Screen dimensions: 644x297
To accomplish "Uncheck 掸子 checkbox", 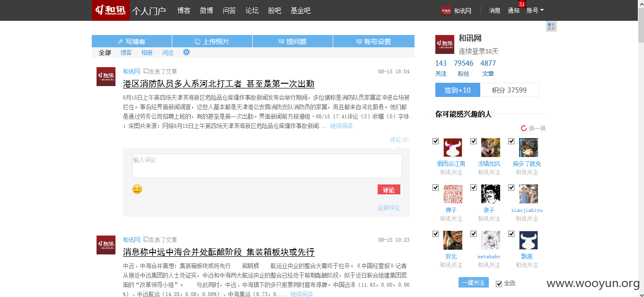I will (435, 187).
